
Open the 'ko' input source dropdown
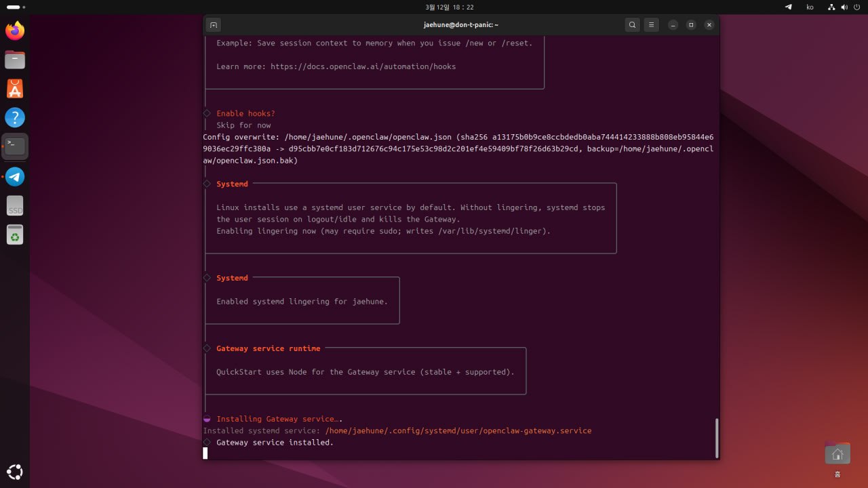click(810, 7)
